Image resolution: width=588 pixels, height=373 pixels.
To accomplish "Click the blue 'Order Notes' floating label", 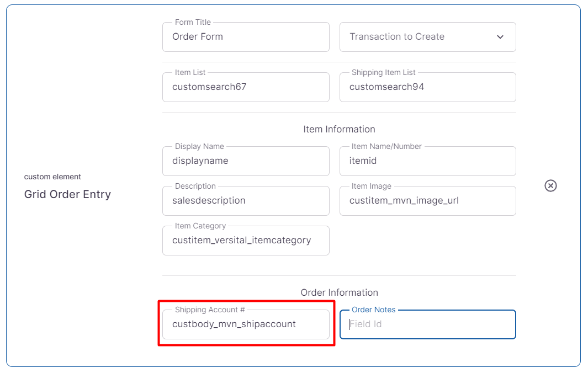I will tap(373, 310).
